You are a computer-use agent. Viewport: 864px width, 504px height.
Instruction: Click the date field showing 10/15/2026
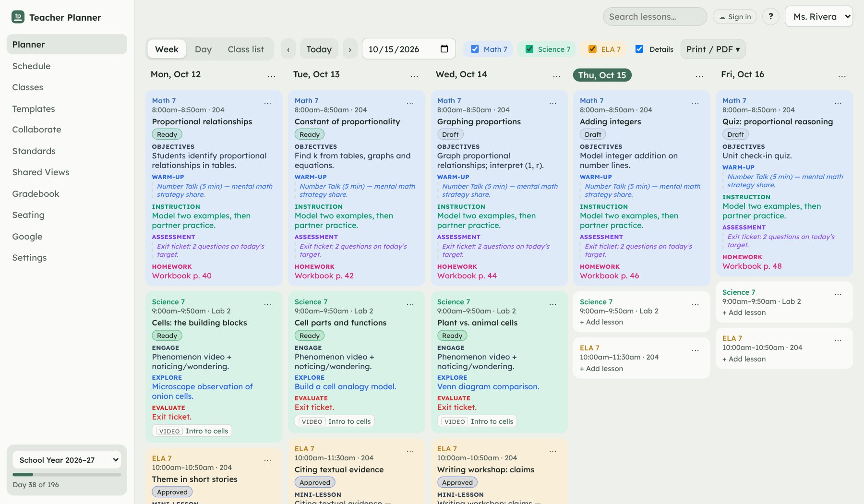click(x=408, y=49)
